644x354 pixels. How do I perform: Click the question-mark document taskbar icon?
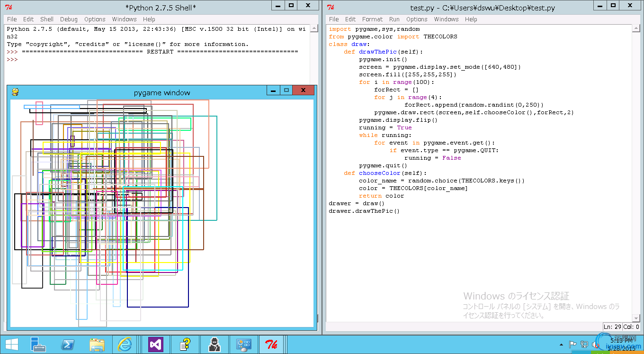click(184, 344)
